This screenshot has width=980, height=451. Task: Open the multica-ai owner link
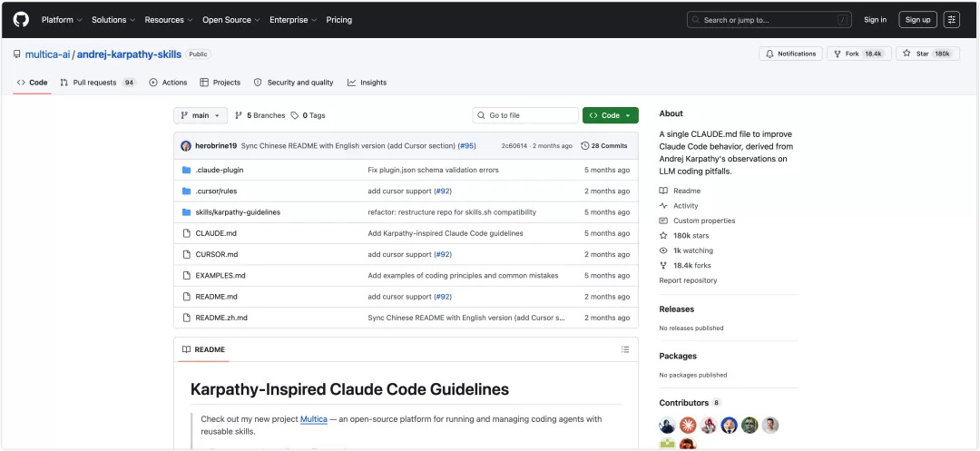coord(47,54)
